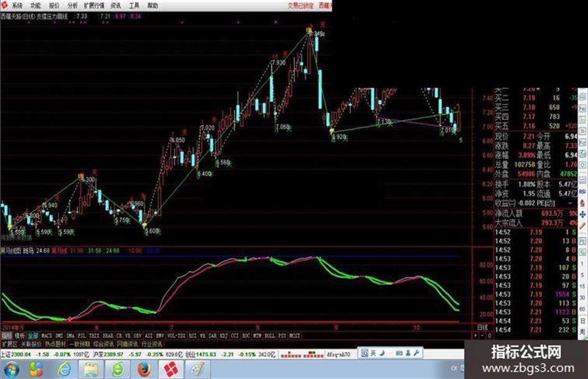The image size is (588, 379).
Task: Select the CCI indicator tab
Action: (235, 335)
